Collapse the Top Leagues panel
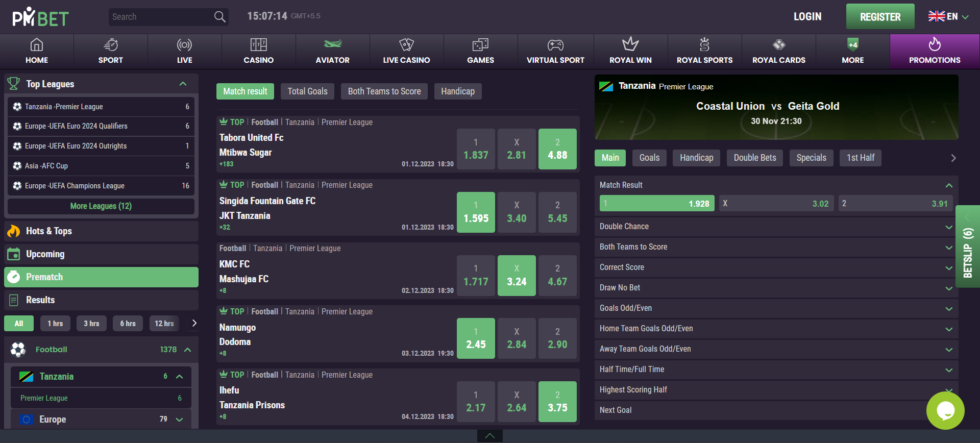This screenshot has width=980, height=443. 183,84
